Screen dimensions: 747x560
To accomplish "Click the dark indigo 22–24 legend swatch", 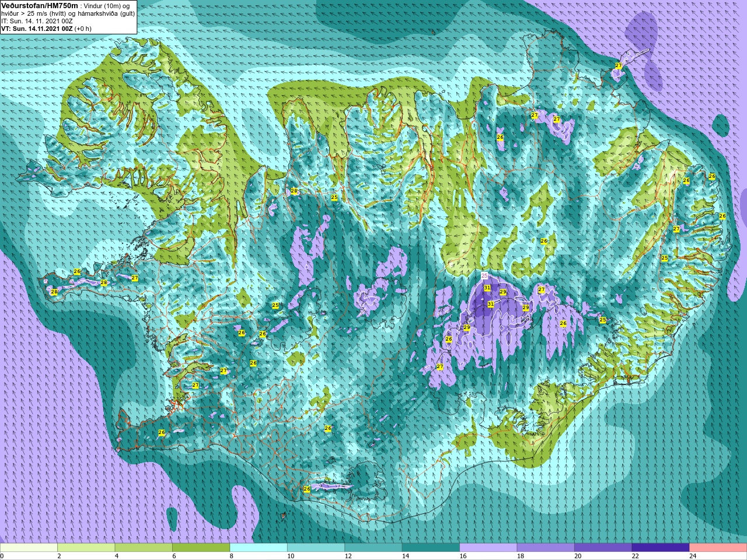I will point(661,548).
